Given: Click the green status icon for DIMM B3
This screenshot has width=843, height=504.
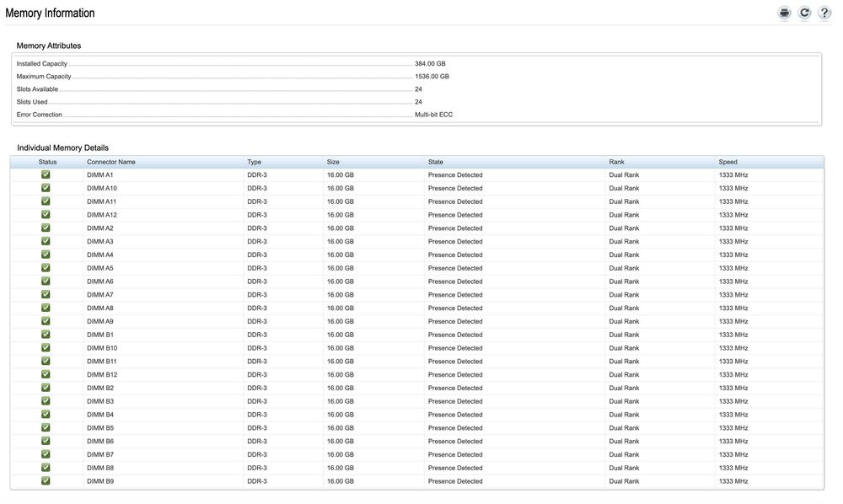Looking at the screenshot, I should coord(46,401).
